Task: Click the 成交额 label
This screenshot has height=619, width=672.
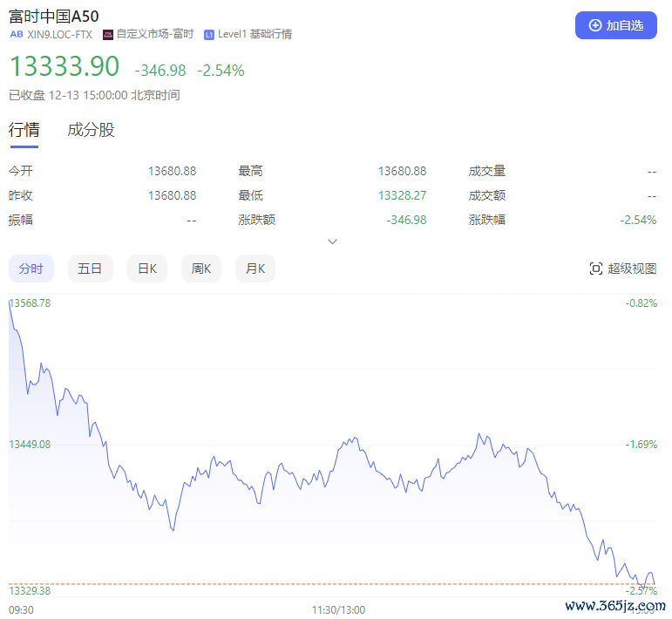Action: 487,195
